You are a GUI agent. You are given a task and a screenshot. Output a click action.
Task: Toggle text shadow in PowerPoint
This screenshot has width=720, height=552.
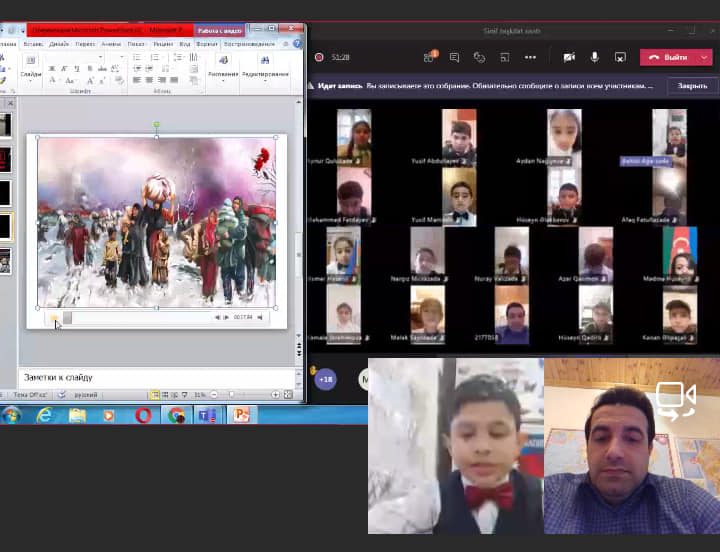(x=90, y=68)
